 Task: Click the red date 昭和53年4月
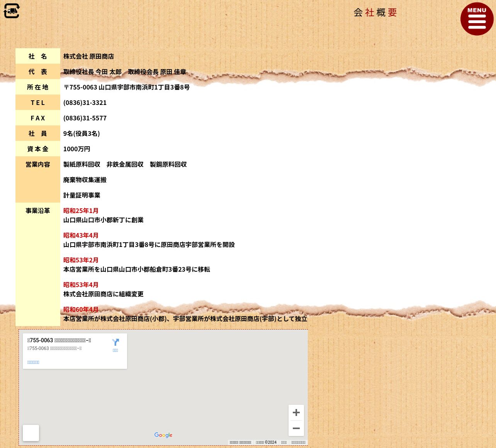[x=81, y=285]
